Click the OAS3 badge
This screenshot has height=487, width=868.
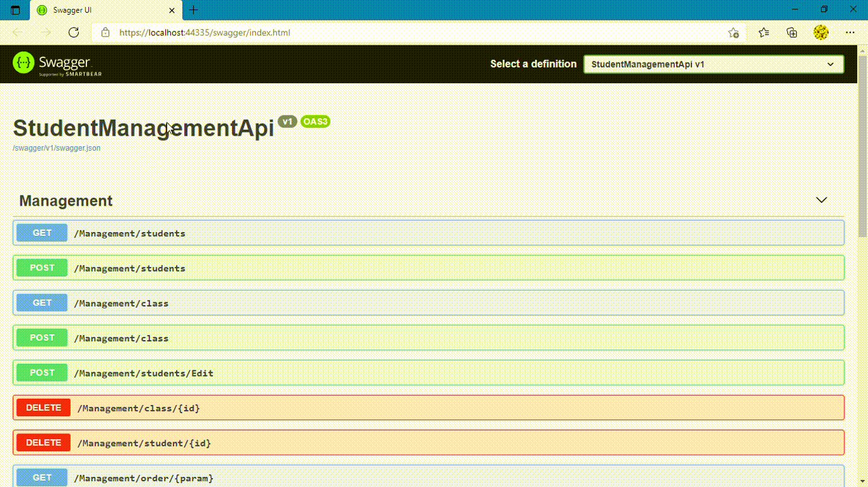(315, 122)
